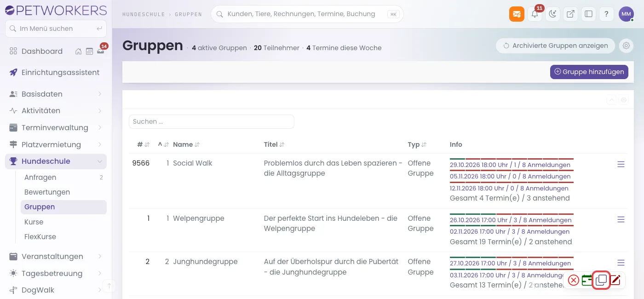Open page settings gear next to archived groups

pos(626,46)
